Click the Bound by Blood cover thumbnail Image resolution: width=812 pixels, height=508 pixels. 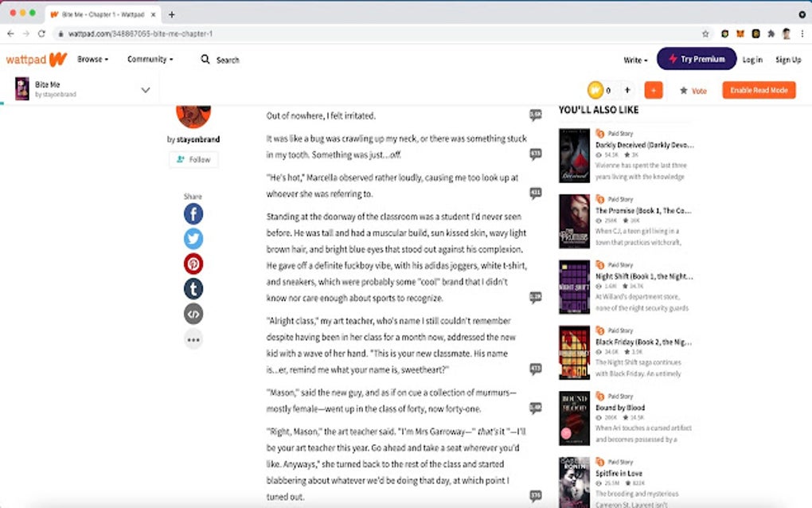click(574, 418)
